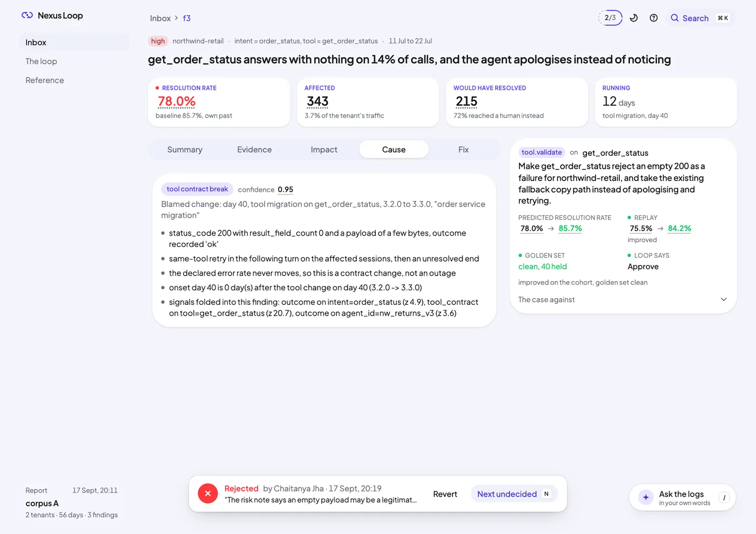Click the confidence 0.95 value
Image resolution: width=756 pixels, height=534 pixels.
coord(286,190)
